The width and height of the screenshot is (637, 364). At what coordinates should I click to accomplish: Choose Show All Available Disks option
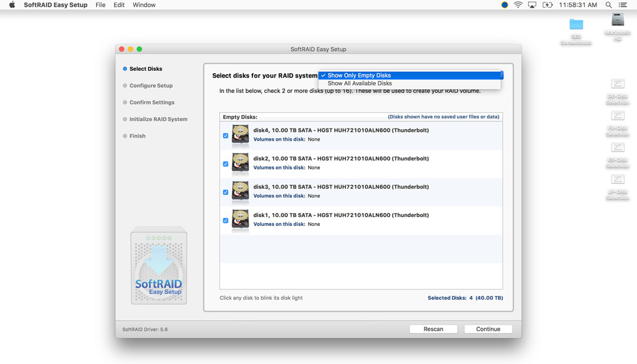click(x=410, y=83)
